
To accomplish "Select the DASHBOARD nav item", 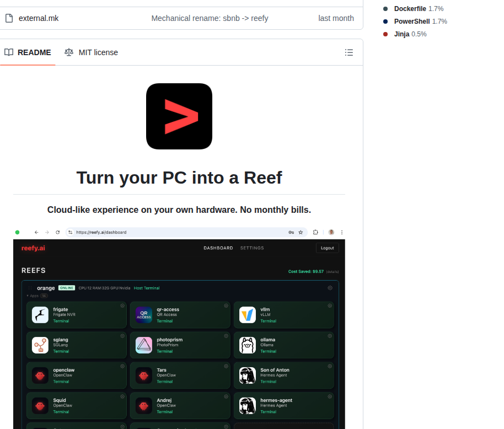I will [218, 248].
